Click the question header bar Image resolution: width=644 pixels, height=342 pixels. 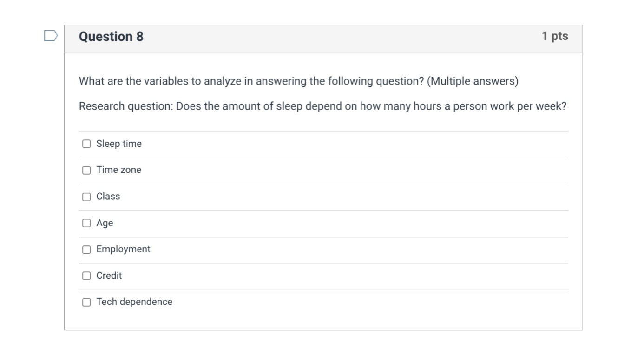coord(325,37)
